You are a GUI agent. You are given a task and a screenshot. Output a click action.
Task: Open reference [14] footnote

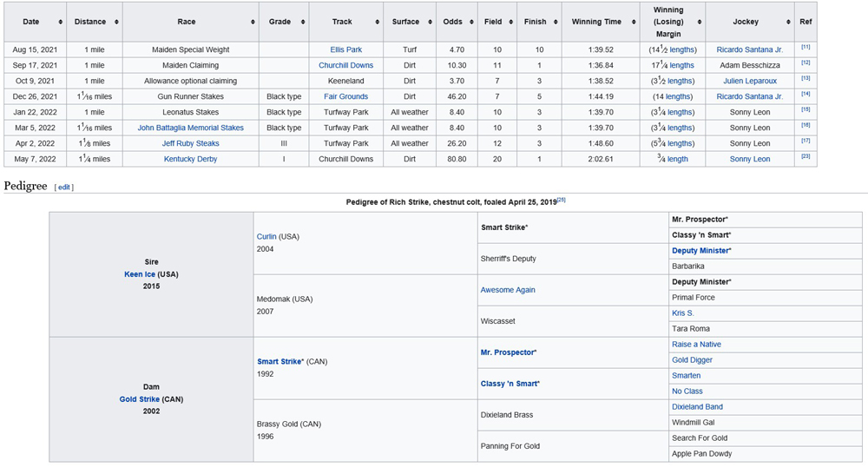click(x=806, y=94)
